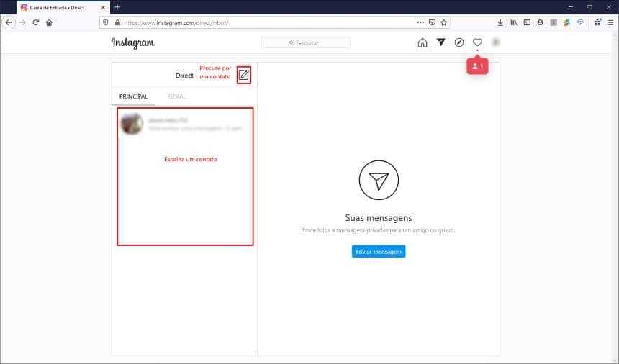The image size is (619, 364).
Task: Bookmark this page with star
Action: [443, 22]
